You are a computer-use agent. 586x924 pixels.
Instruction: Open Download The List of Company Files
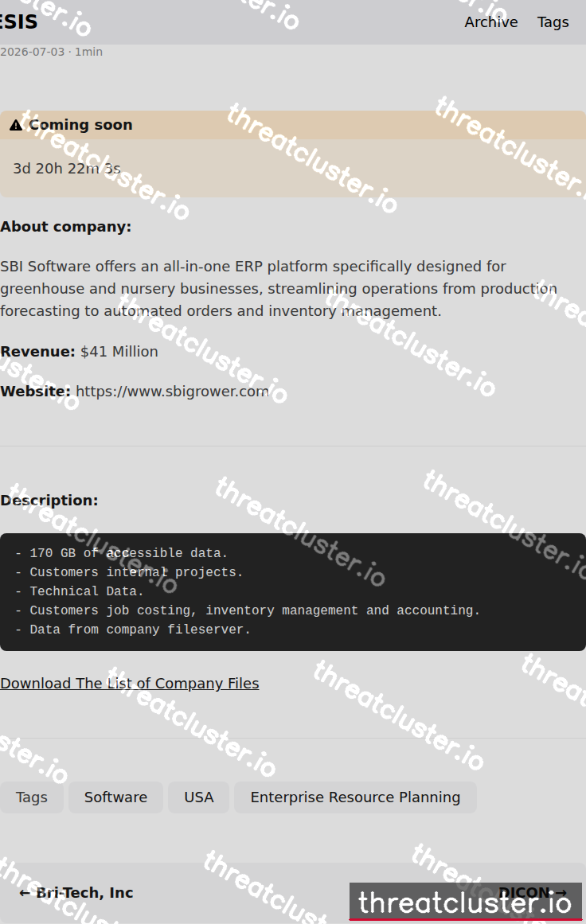(x=130, y=684)
